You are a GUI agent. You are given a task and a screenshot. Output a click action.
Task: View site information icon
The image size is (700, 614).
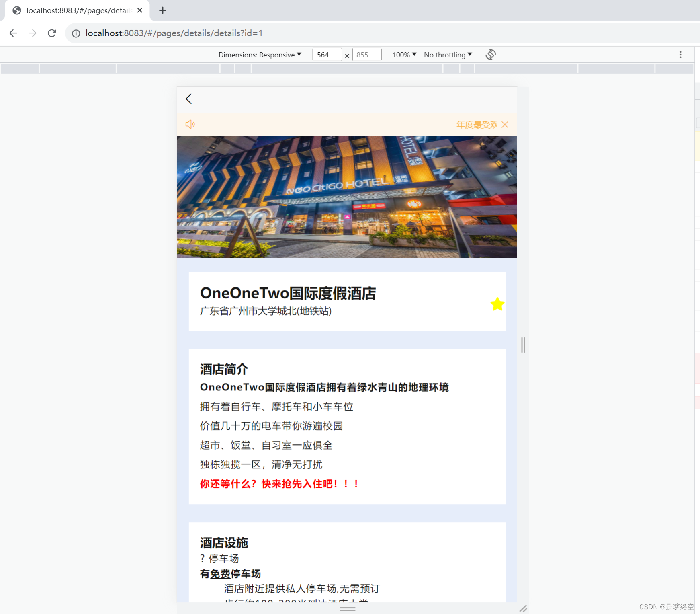click(x=76, y=33)
